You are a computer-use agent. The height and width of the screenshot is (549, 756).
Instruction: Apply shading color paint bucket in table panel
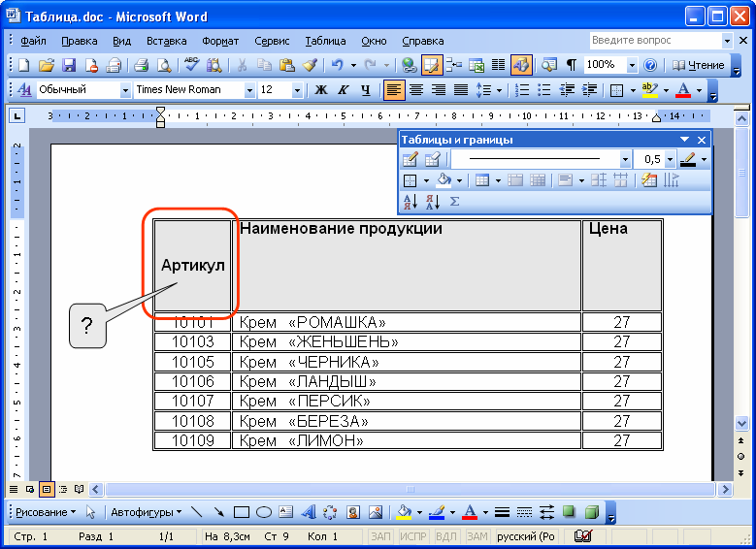[444, 180]
